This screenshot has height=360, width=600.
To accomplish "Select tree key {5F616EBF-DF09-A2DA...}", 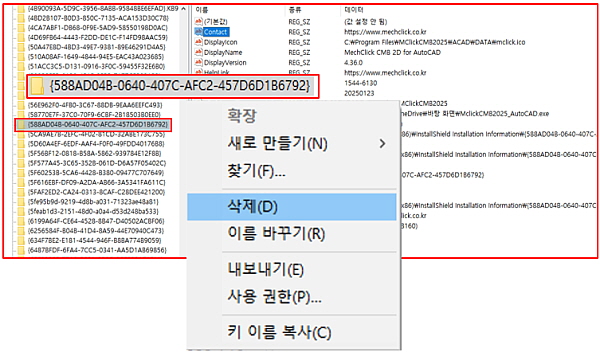I will (96, 182).
